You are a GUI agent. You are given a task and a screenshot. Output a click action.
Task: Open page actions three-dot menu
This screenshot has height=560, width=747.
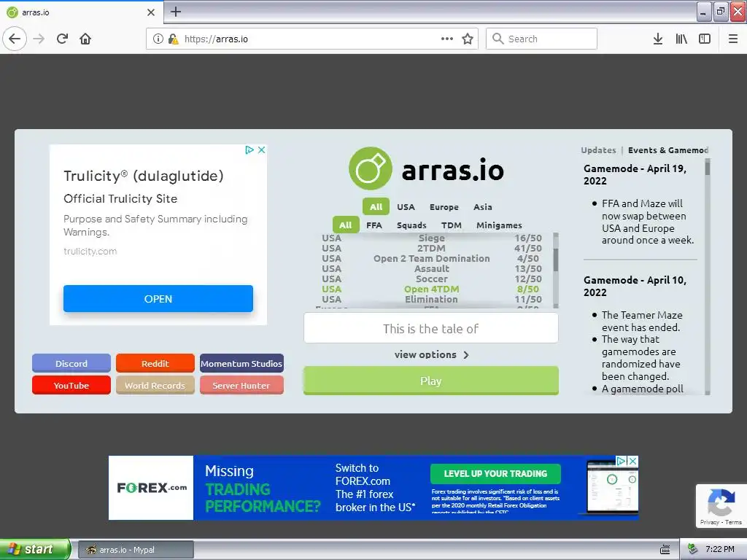click(447, 39)
